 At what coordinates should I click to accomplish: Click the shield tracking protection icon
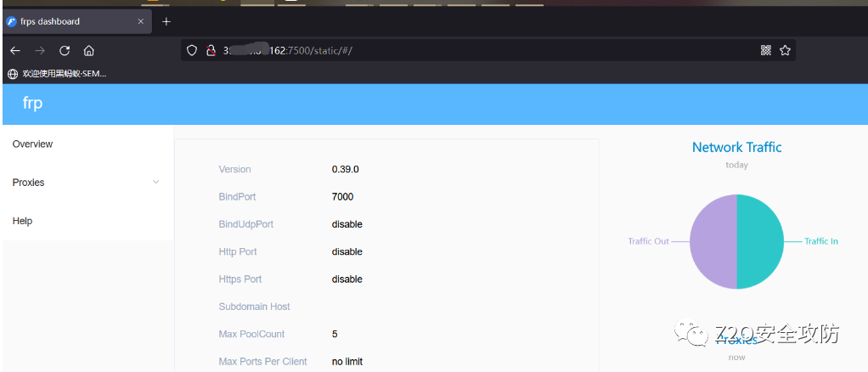tap(192, 51)
